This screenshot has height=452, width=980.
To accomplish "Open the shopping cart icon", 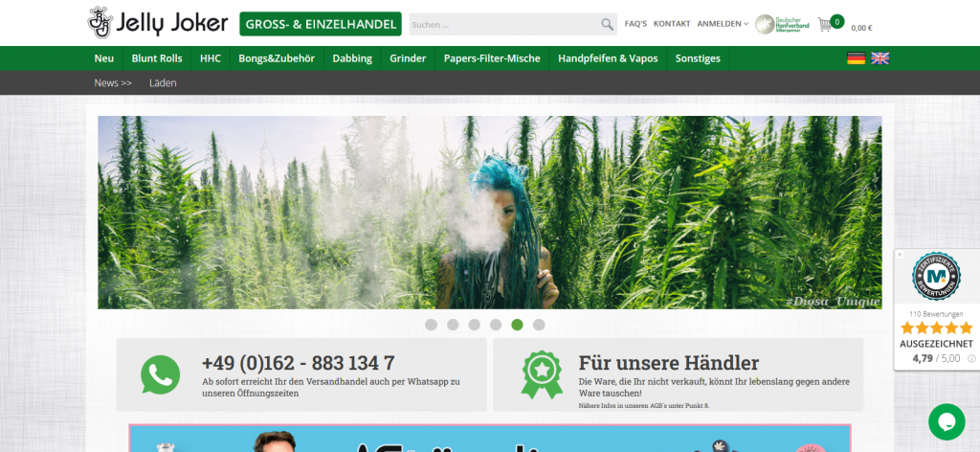I will (827, 25).
